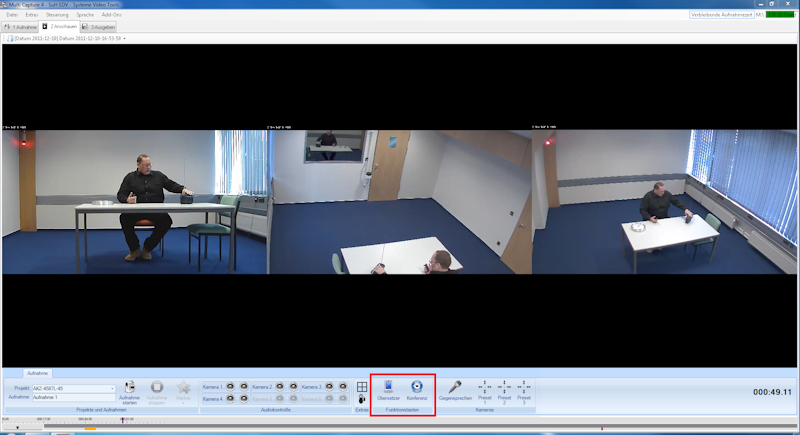Expand the Projekt dropdown list
The width and height of the screenshot is (800, 435).
(x=112, y=388)
